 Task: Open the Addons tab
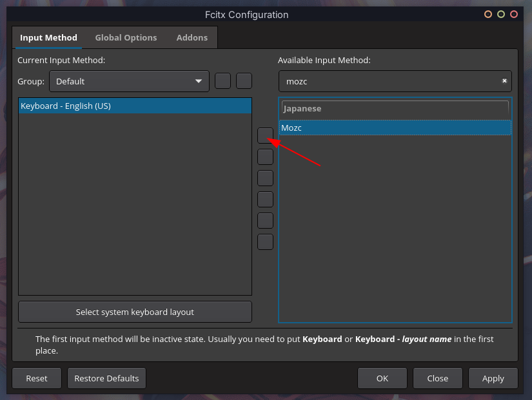click(x=192, y=37)
